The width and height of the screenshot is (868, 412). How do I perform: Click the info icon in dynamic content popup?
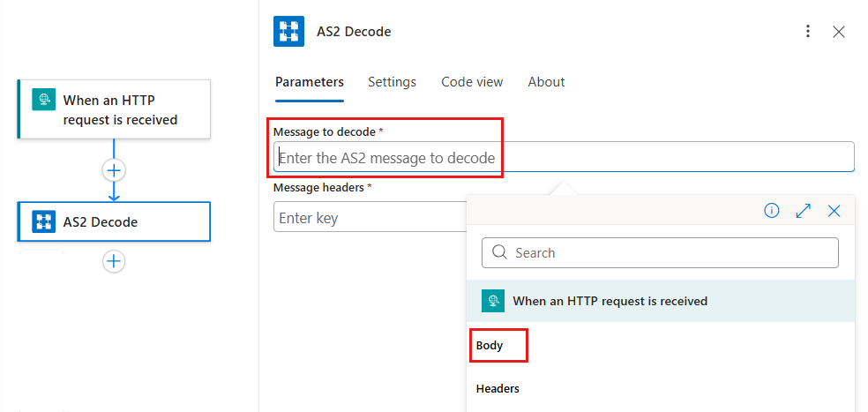pos(772,211)
